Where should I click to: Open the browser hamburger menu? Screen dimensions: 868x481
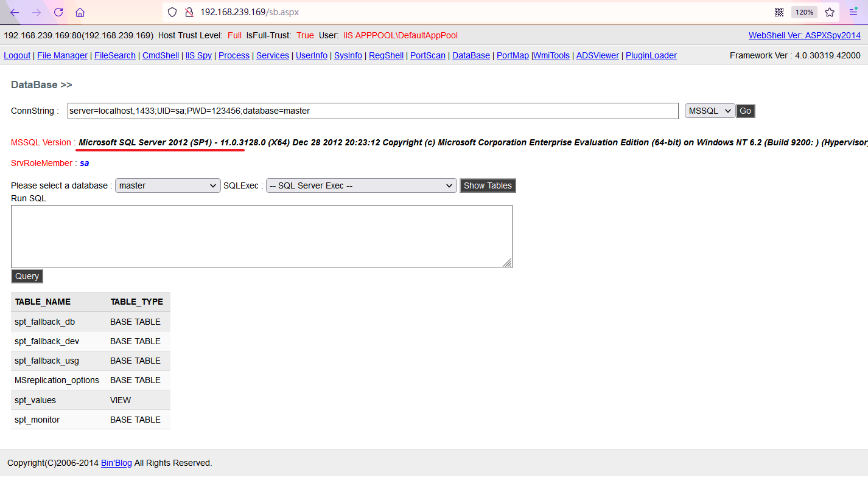pyautogui.click(x=853, y=12)
